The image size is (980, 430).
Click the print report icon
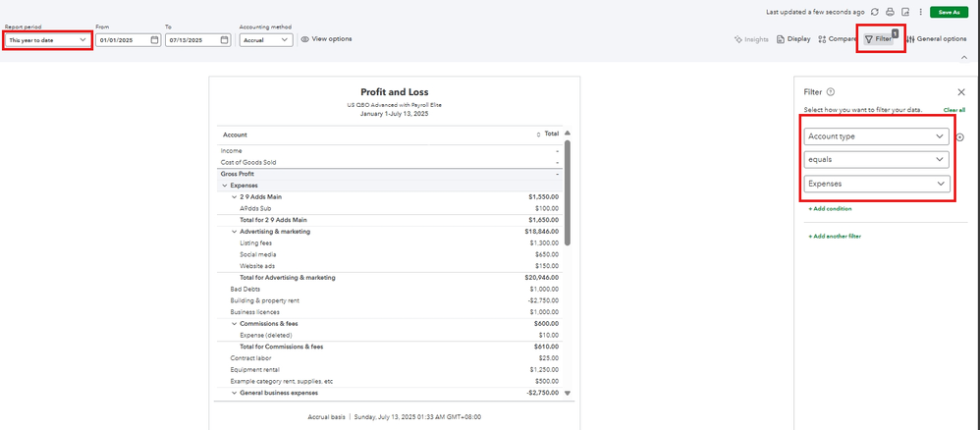click(890, 12)
